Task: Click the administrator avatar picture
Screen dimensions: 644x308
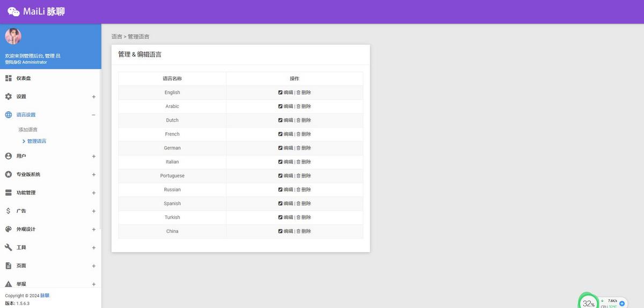Action: tap(13, 37)
